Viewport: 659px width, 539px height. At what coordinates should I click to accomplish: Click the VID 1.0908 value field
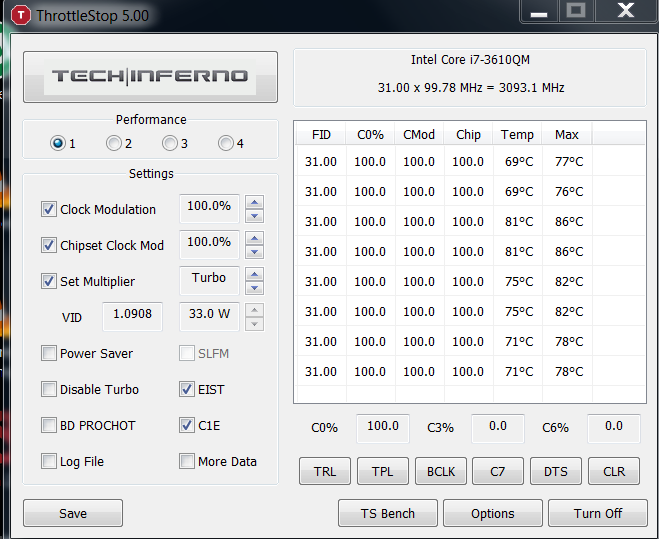click(x=132, y=316)
